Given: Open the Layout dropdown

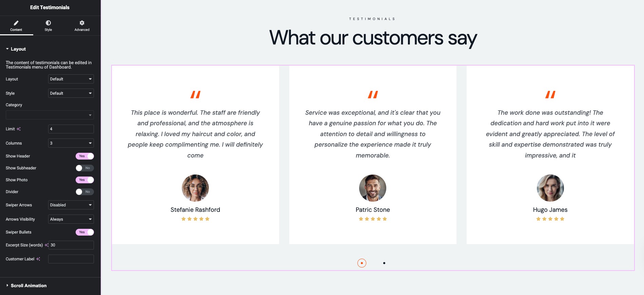Looking at the screenshot, I should [x=71, y=79].
